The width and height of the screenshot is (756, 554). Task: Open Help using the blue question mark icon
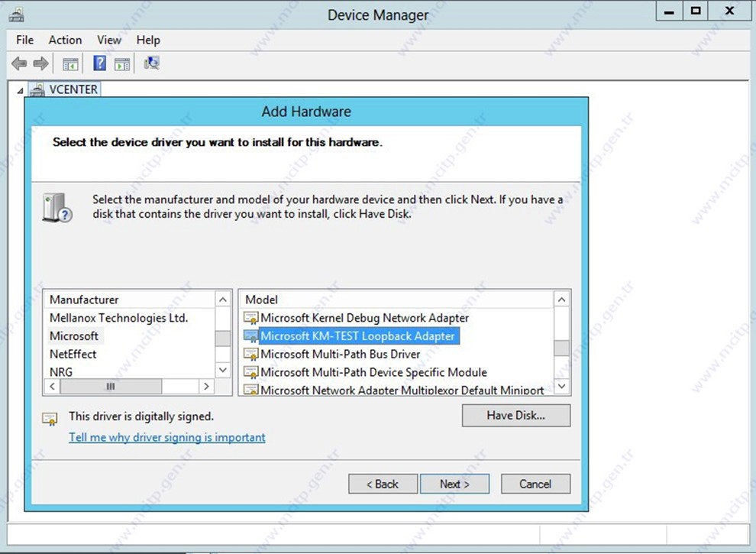(100, 63)
